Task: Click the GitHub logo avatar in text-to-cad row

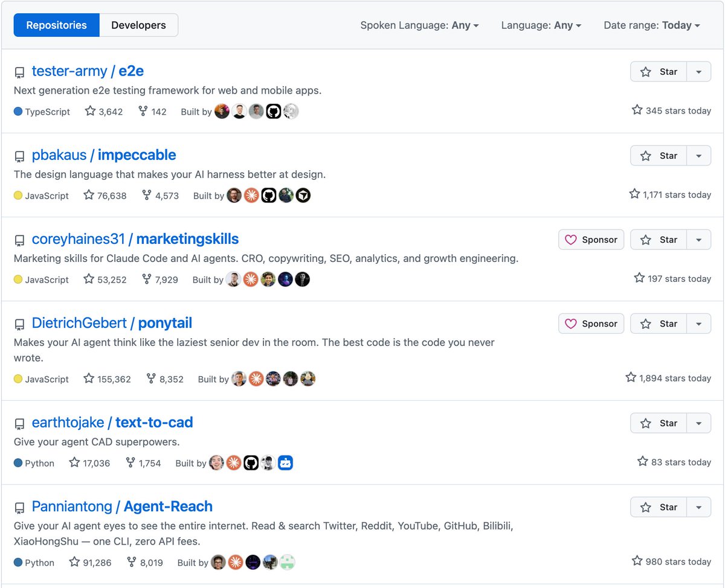Action: pyautogui.click(x=251, y=462)
